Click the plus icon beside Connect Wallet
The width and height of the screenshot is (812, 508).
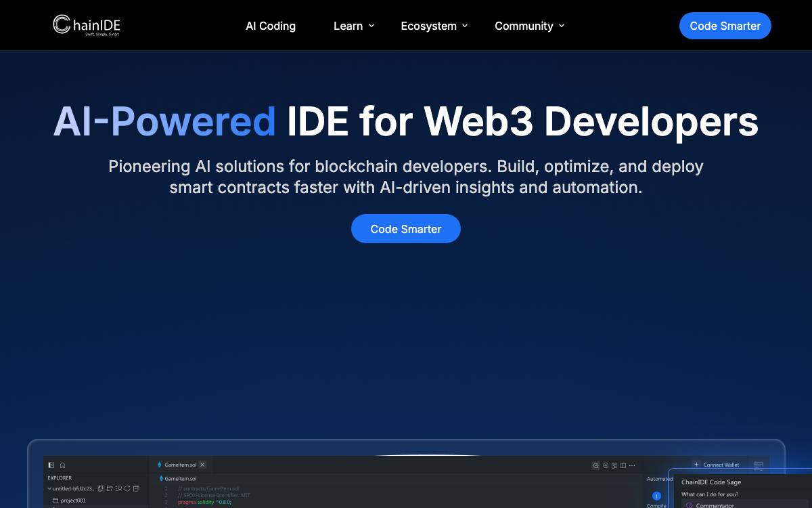click(696, 465)
